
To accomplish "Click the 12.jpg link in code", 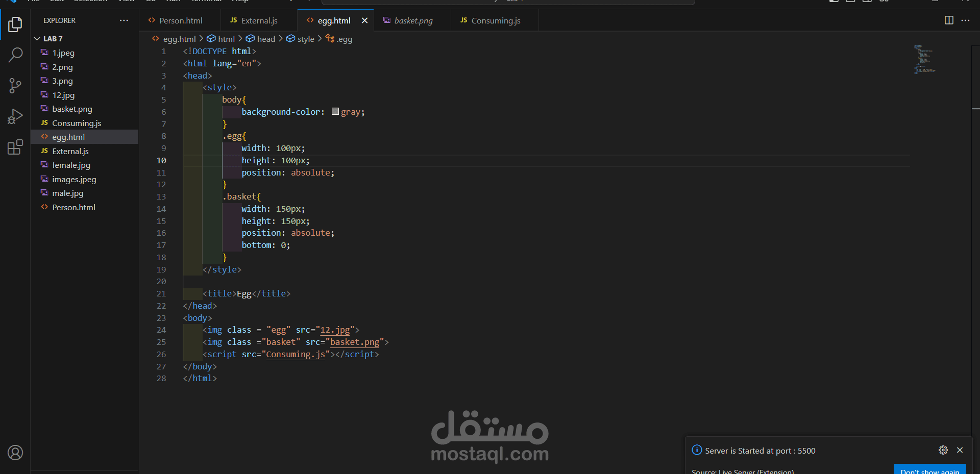I will [335, 330].
